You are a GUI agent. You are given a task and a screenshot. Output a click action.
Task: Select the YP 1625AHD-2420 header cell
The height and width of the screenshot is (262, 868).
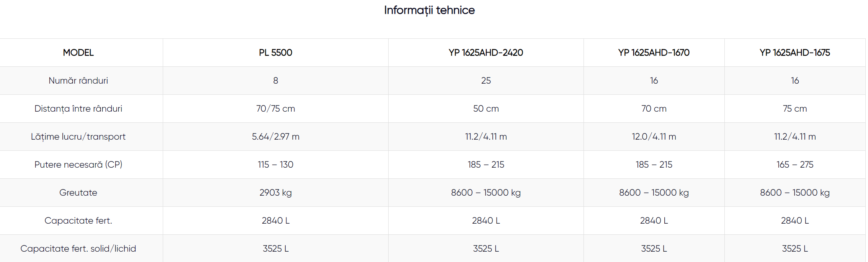pyautogui.click(x=485, y=53)
